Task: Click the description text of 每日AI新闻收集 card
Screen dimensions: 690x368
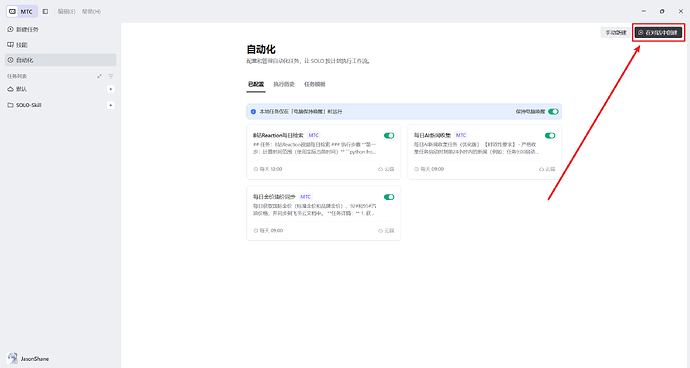Action: tap(476, 148)
